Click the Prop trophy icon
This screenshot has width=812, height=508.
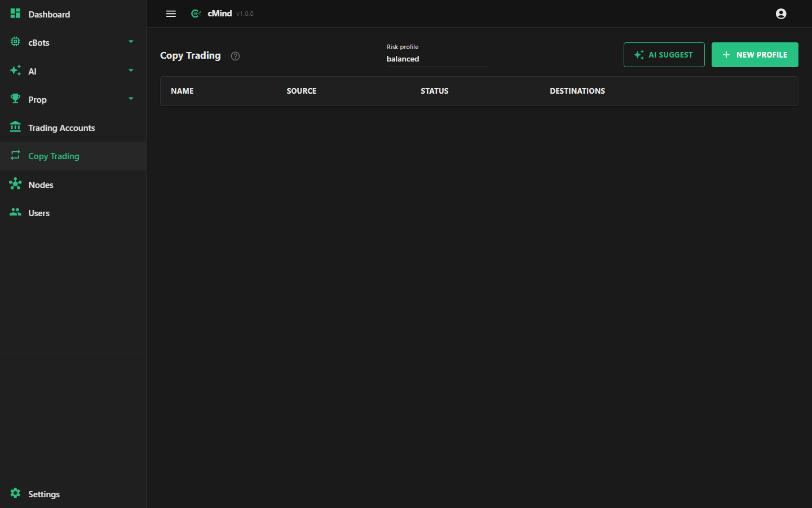click(15, 99)
